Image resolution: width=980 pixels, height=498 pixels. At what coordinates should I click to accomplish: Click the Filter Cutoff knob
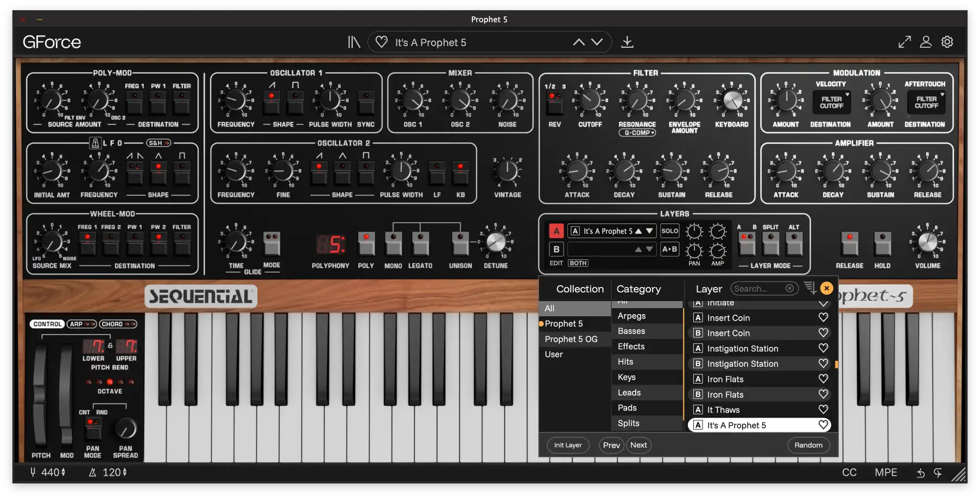click(590, 100)
